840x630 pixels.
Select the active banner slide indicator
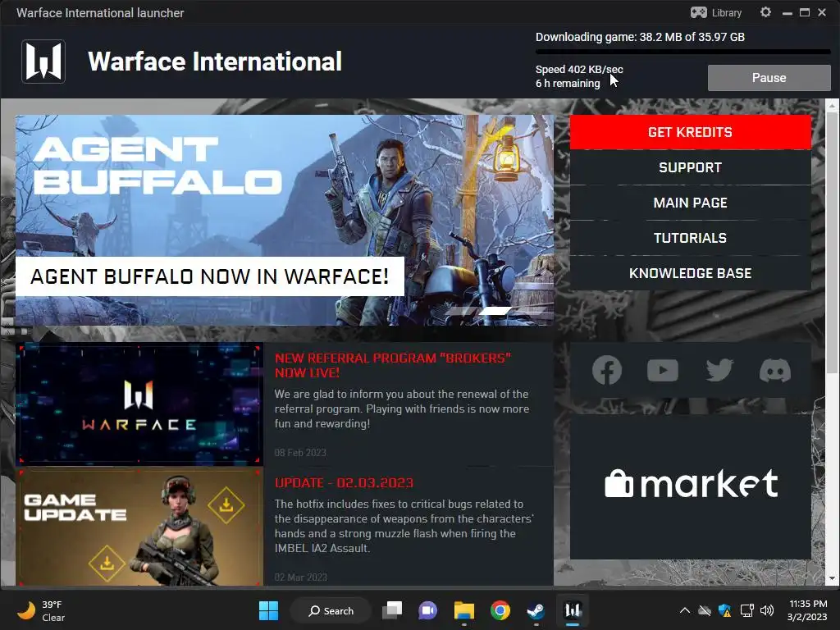click(496, 310)
